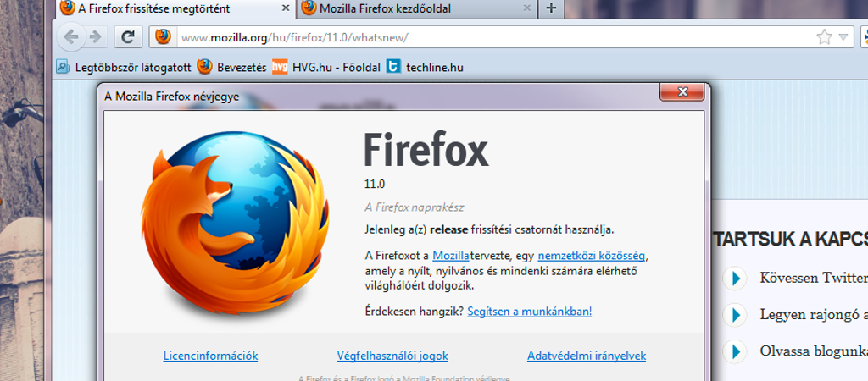This screenshot has width=868, height=381.
Task: Open 'Végfelhasználói jogok' link
Action: [392, 356]
